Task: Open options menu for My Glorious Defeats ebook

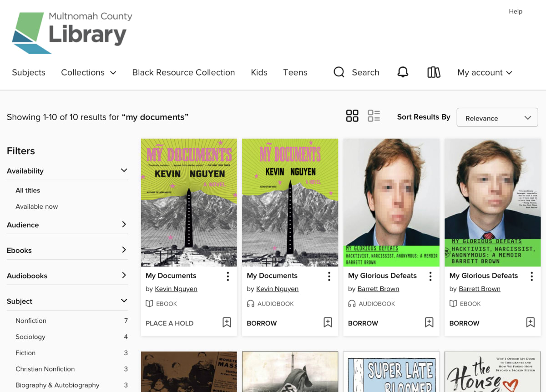Action: pos(531,276)
